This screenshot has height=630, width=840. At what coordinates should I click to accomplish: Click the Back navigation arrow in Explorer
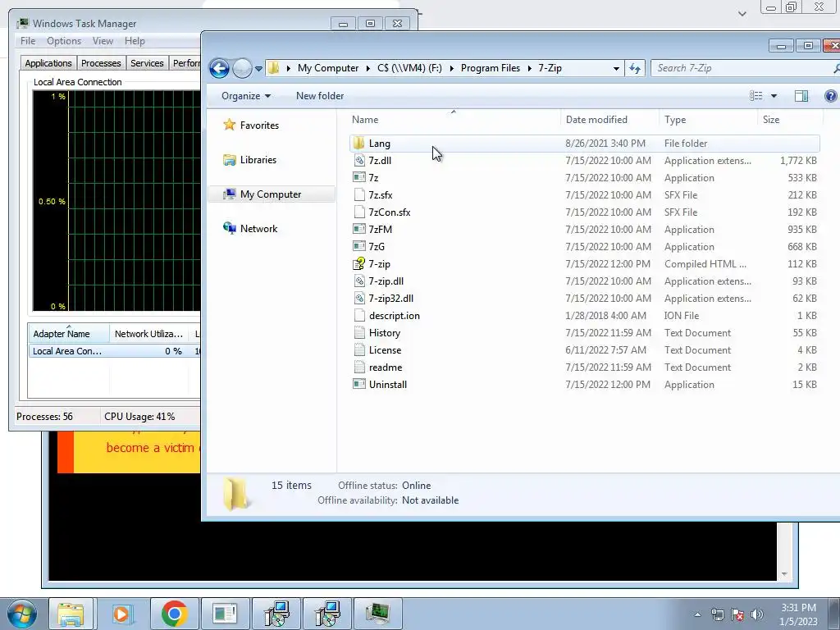pyautogui.click(x=219, y=68)
